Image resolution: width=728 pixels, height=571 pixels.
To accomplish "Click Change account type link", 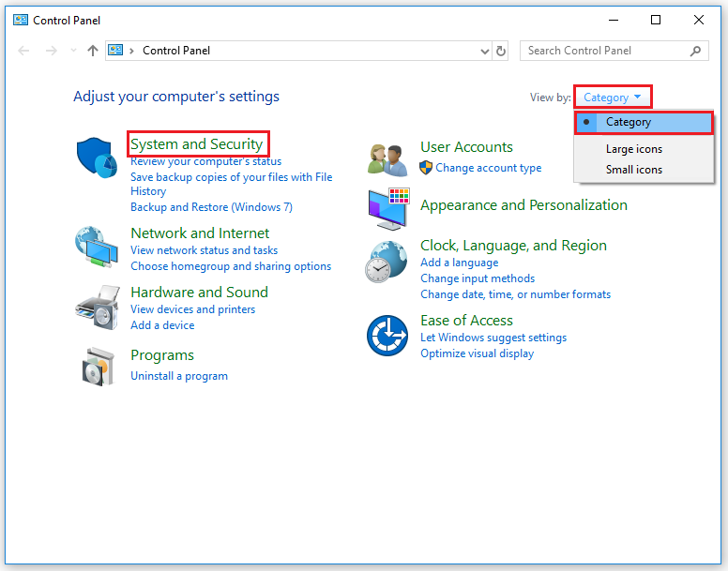I will (x=488, y=168).
